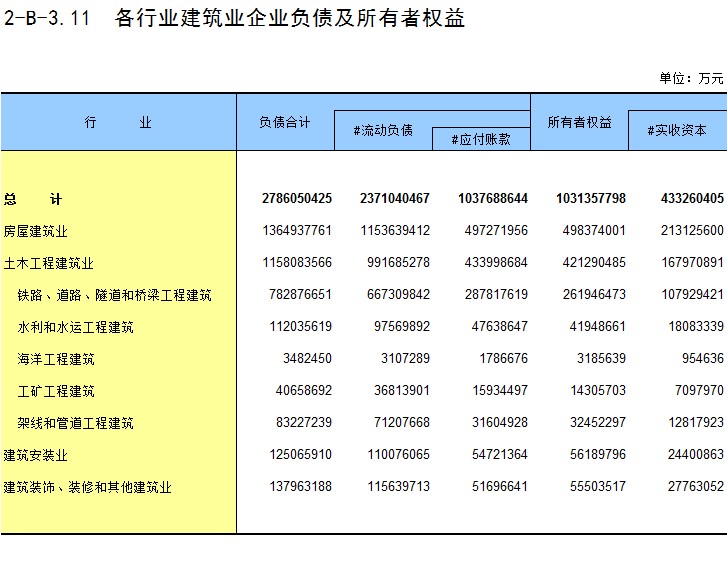Select total liabilities cell 2786050425
Image resolution: width=727 pixels, height=567 pixels.
coord(297,199)
